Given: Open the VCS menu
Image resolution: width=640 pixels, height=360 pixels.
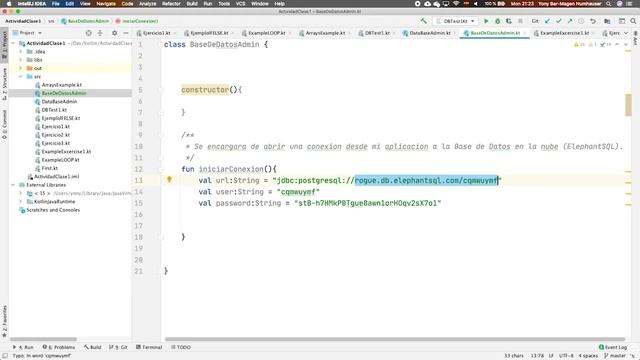Looking at the screenshot, I should pos(240,4).
